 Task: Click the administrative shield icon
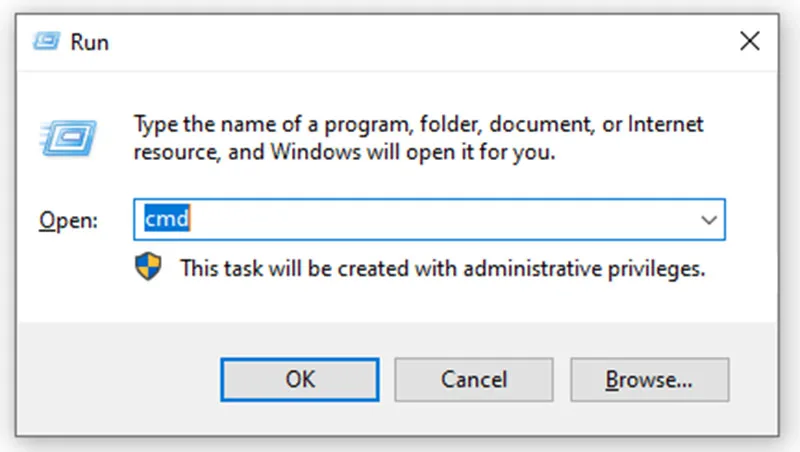(x=148, y=267)
